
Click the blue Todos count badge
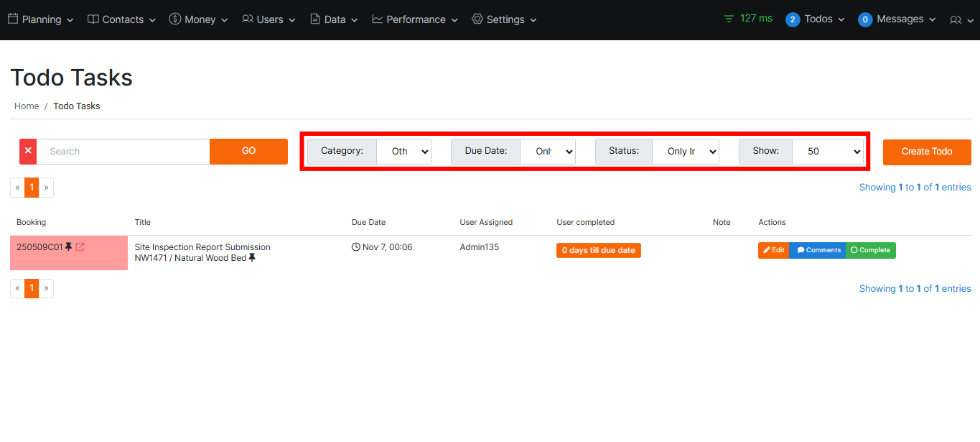[x=793, y=19]
